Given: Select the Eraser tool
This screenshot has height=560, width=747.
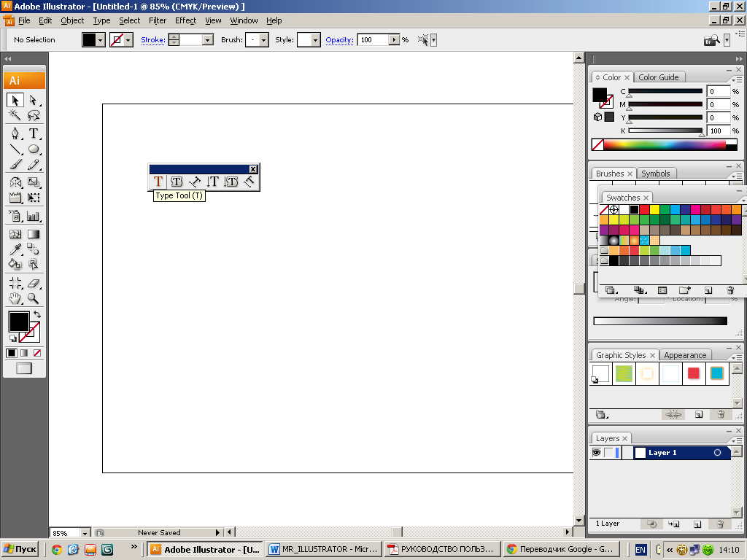Looking at the screenshot, I should (33, 283).
